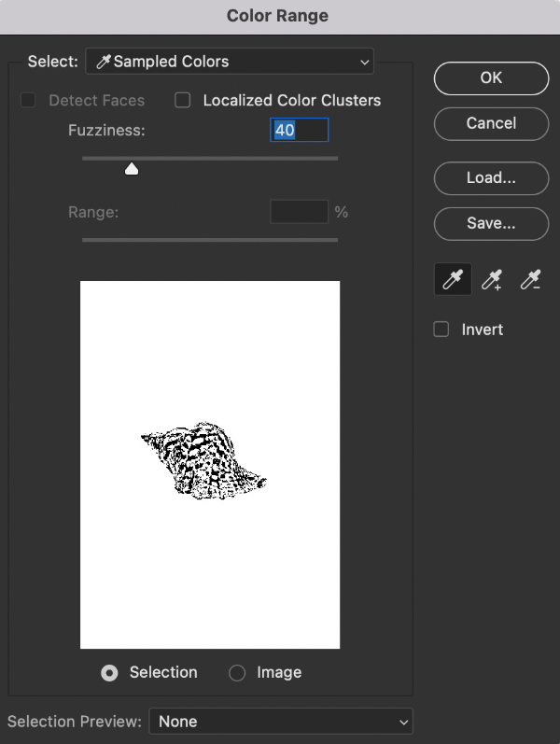The height and width of the screenshot is (744, 560).
Task: Click the Fuzziness slider handle
Action: tap(132, 168)
